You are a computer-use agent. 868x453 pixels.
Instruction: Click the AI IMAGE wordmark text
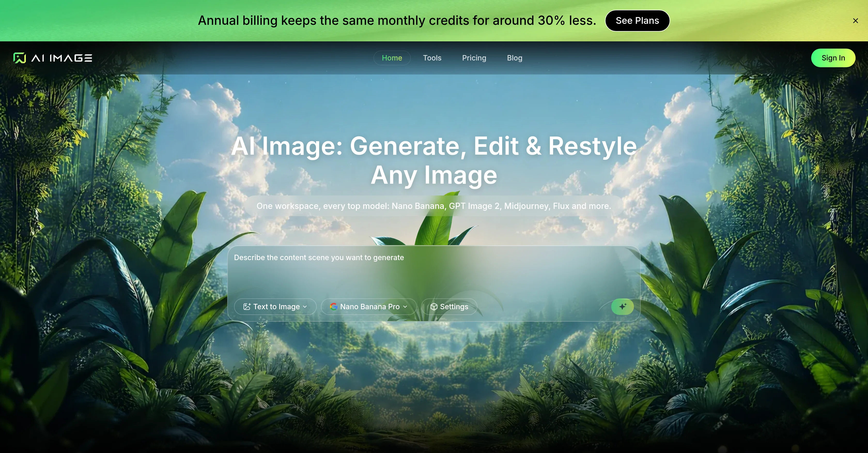coord(62,58)
